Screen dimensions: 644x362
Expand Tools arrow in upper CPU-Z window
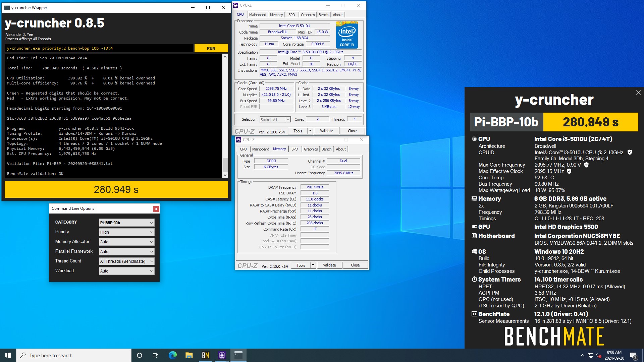[x=310, y=131]
